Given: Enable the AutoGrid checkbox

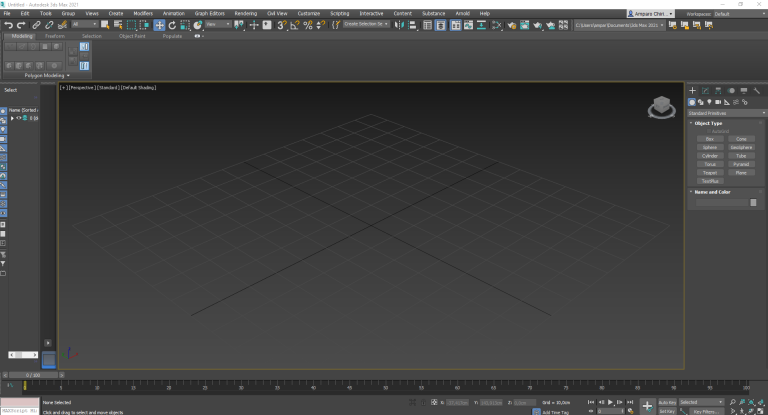Looking at the screenshot, I should point(708,131).
